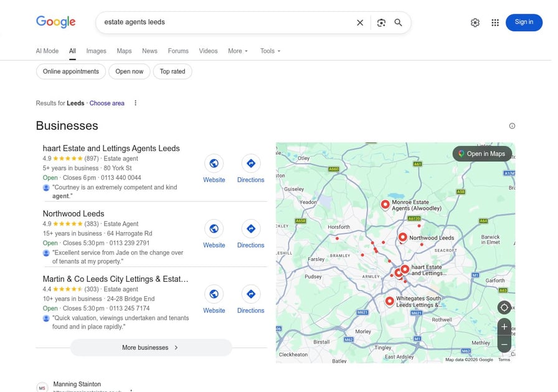The image size is (558, 392).
Task: Select the Whitegates South Leeds map pin
Action: pos(390,302)
